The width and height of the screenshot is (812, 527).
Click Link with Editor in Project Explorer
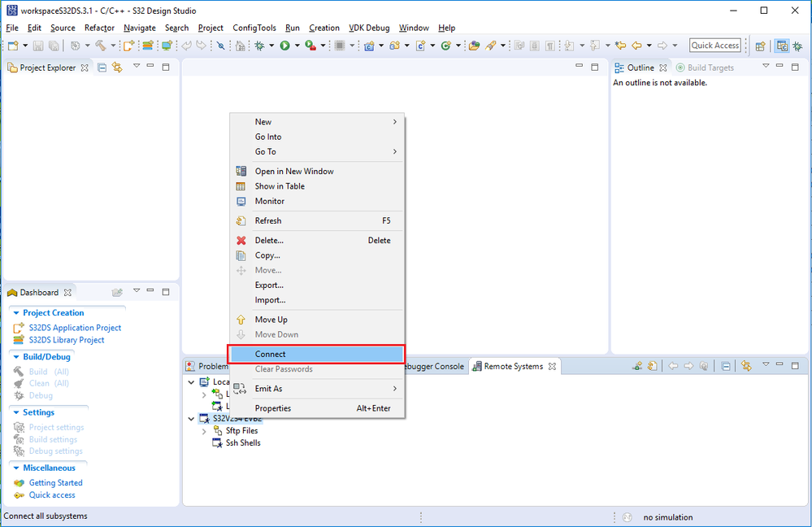pyautogui.click(x=118, y=68)
